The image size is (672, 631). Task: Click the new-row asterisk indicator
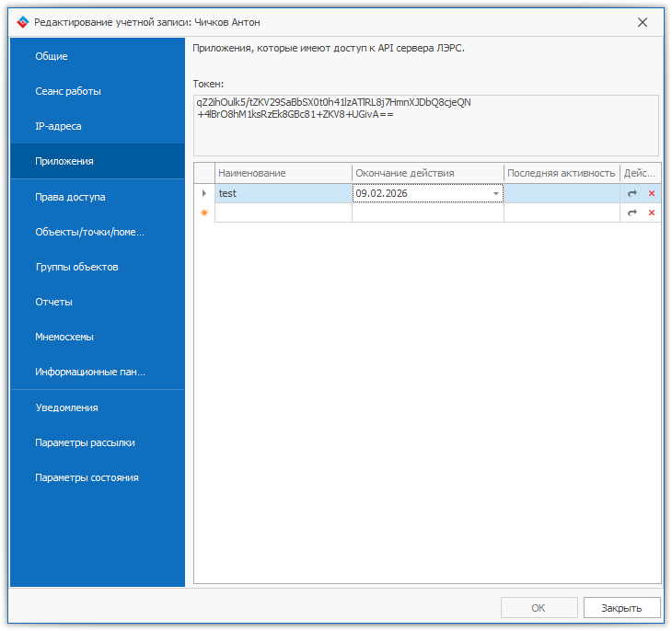click(204, 212)
